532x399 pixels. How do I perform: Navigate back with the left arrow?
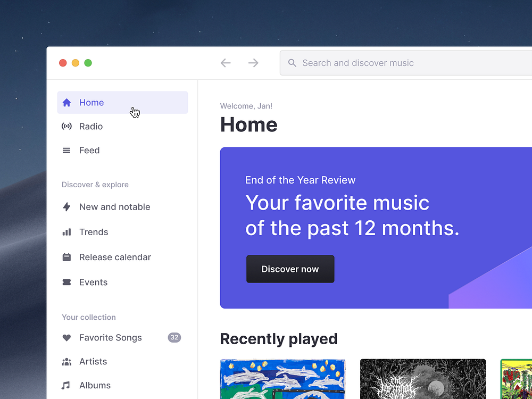[226, 63]
